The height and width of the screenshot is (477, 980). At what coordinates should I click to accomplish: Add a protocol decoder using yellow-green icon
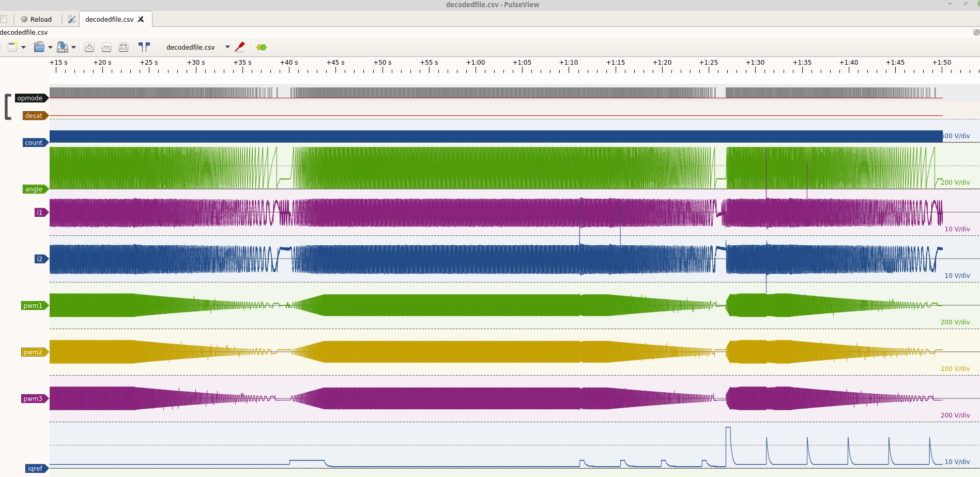(262, 47)
